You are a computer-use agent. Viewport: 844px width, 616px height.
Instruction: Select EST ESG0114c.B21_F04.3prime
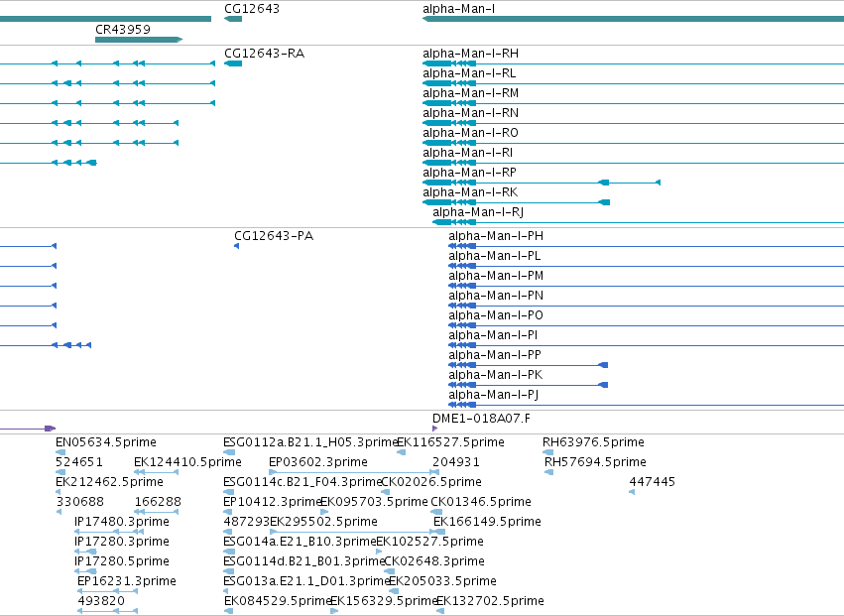(229, 492)
